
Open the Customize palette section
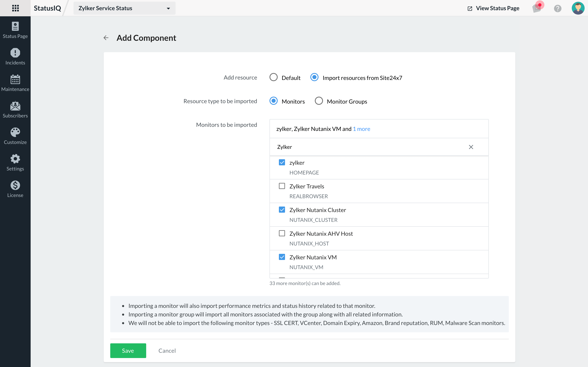pyautogui.click(x=15, y=136)
